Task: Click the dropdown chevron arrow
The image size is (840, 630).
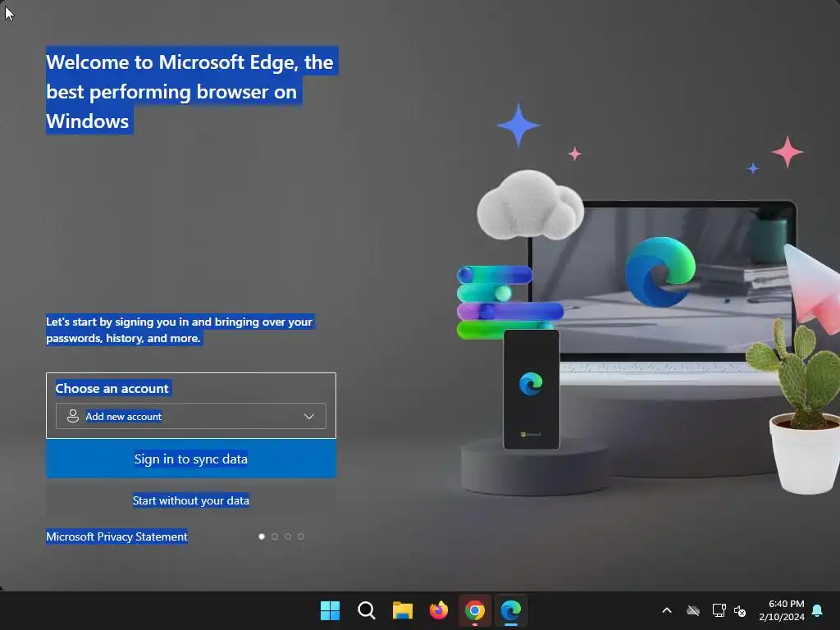Action: coord(309,416)
